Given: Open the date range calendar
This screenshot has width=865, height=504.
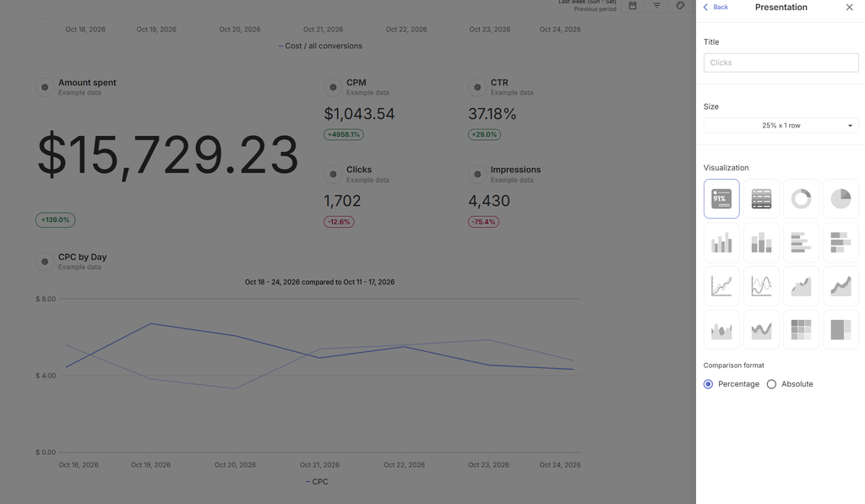Looking at the screenshot, I should [633, 6].
